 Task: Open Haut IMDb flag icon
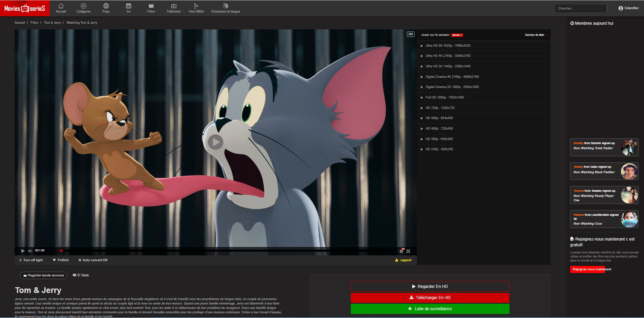(196, 6)
